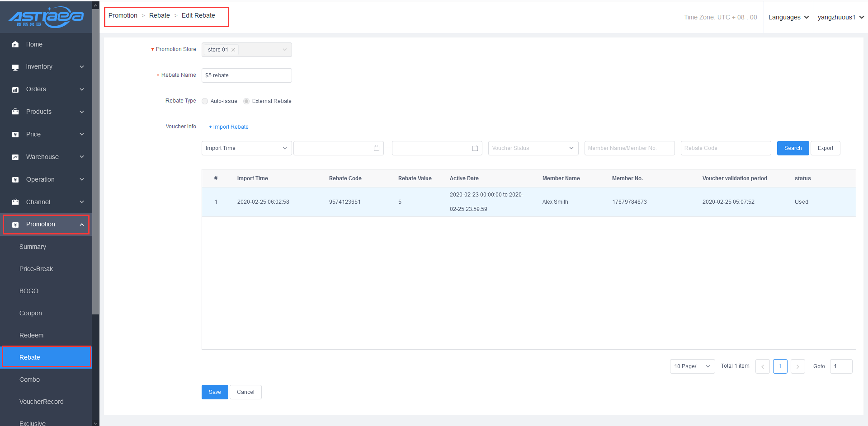Change the page size selector
Viewport: 868px width, 426px height.
click(692, 366)
